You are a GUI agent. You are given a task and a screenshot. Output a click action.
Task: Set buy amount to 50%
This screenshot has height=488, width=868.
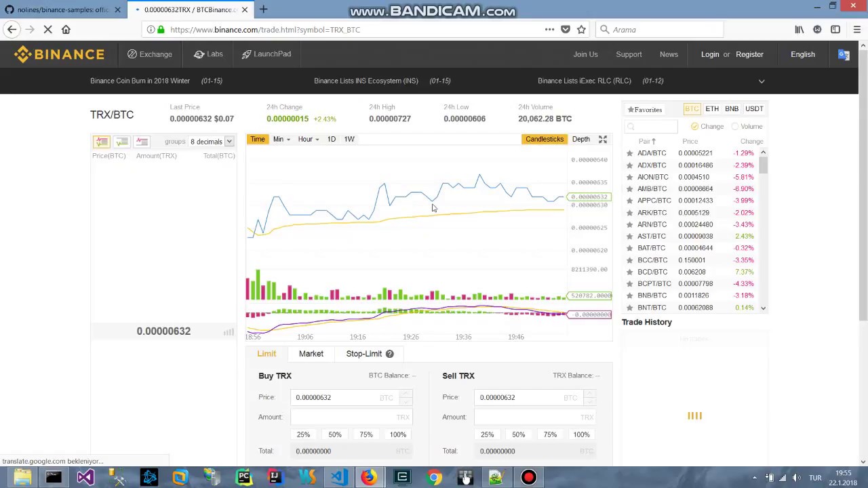335,434
